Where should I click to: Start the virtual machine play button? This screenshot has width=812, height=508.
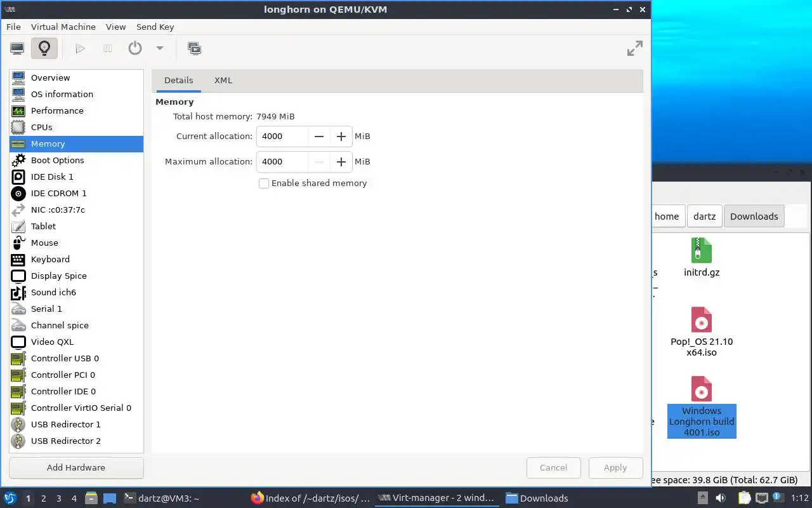pyautogui.click(x=80, y=48)
